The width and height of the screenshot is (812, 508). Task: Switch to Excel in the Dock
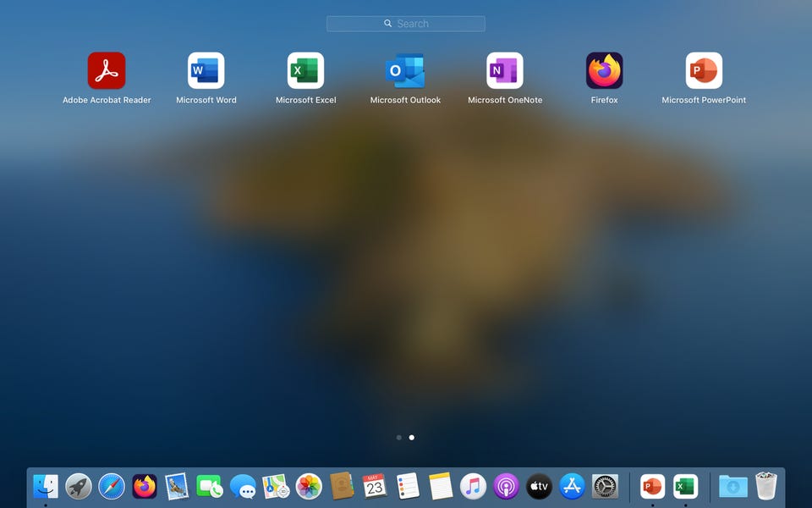(686, 487)
